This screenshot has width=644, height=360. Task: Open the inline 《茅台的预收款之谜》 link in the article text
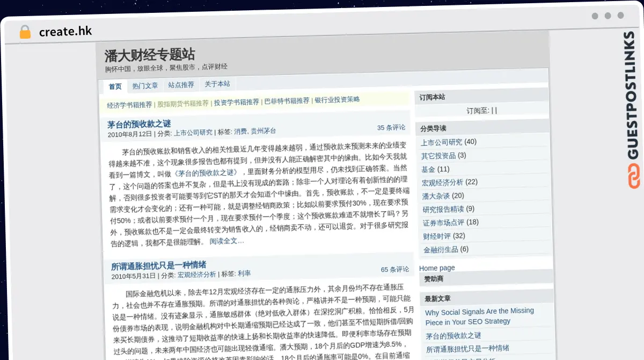[206, 173]
